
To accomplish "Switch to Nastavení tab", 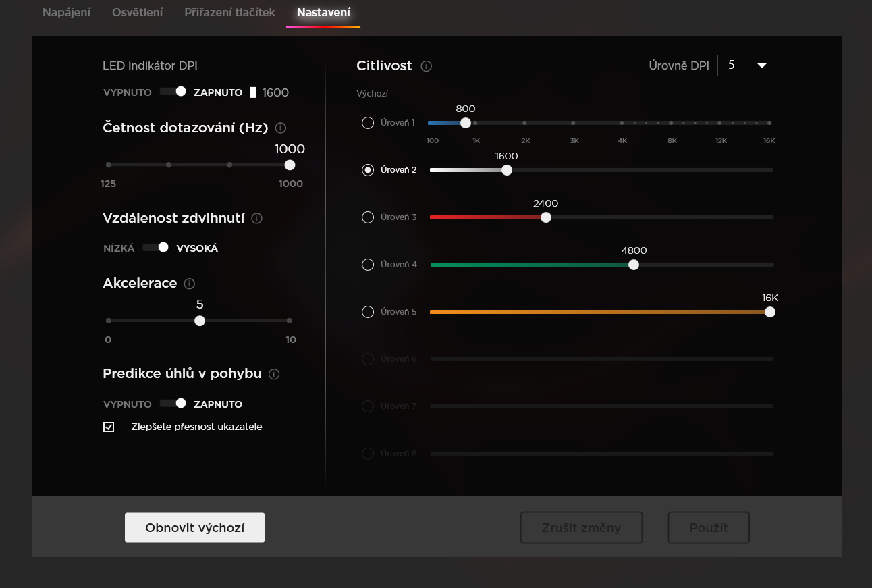I will (323, 12).
